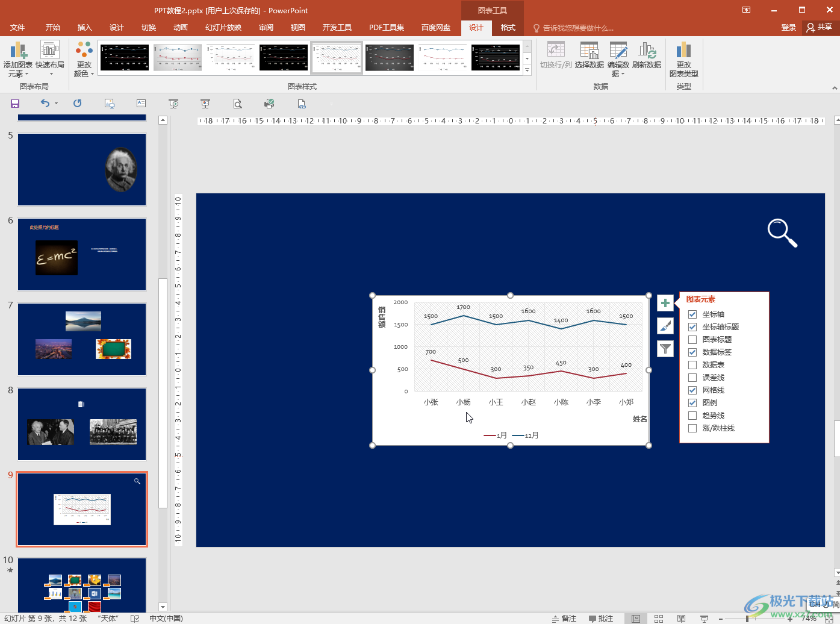Viewport: 840px width, 624px height.
Task: Switch to Normal view in status bar
Action: coord(636,619)
